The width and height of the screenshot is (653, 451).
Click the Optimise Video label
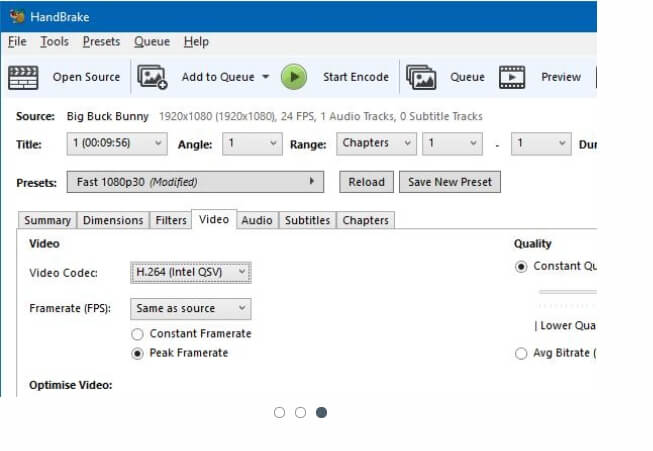71,385
